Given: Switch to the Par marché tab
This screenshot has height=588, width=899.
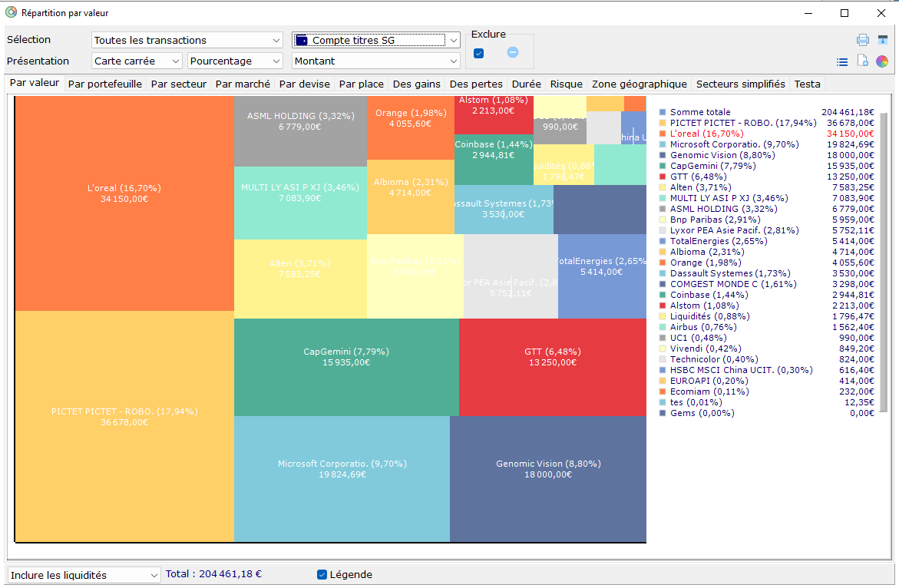Looking at the screenshot, I should (x=243, y=84).
